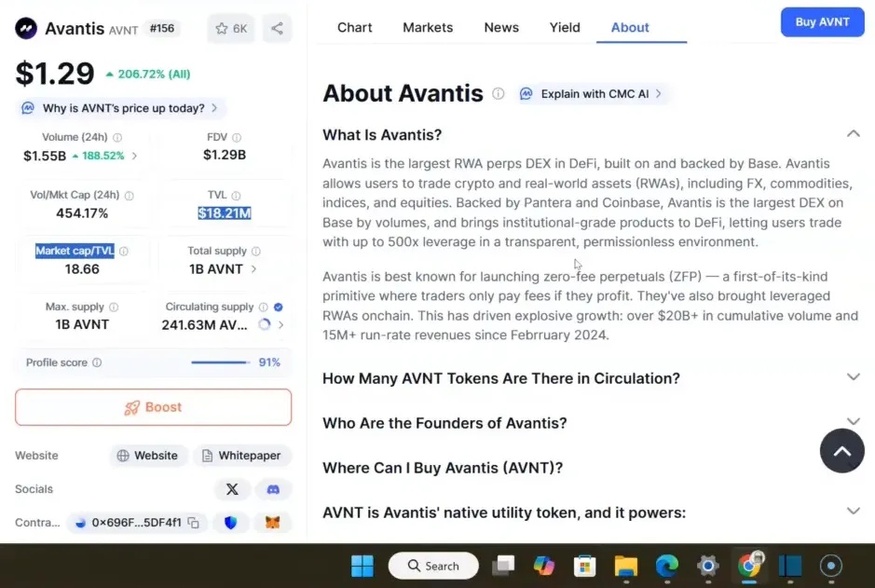875x588 pixels.
Task: Open the X (Twitter) social link
Action: point(232,489)
